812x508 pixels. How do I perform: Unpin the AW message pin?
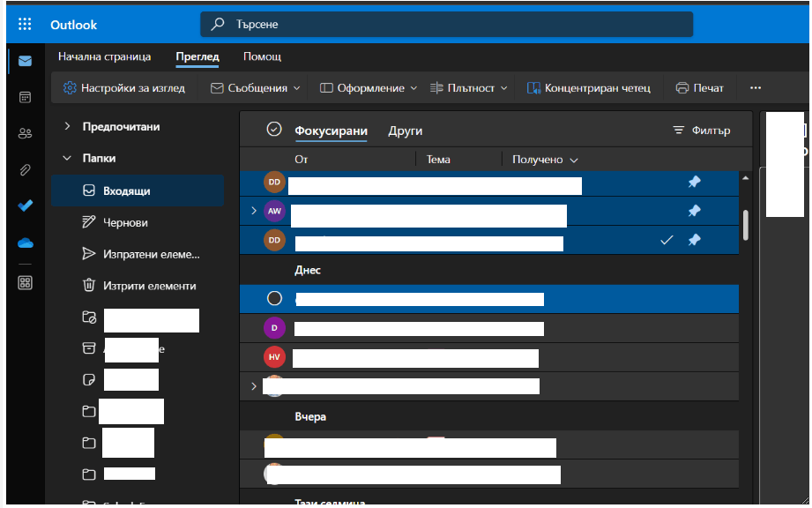(x=695, y=211)
